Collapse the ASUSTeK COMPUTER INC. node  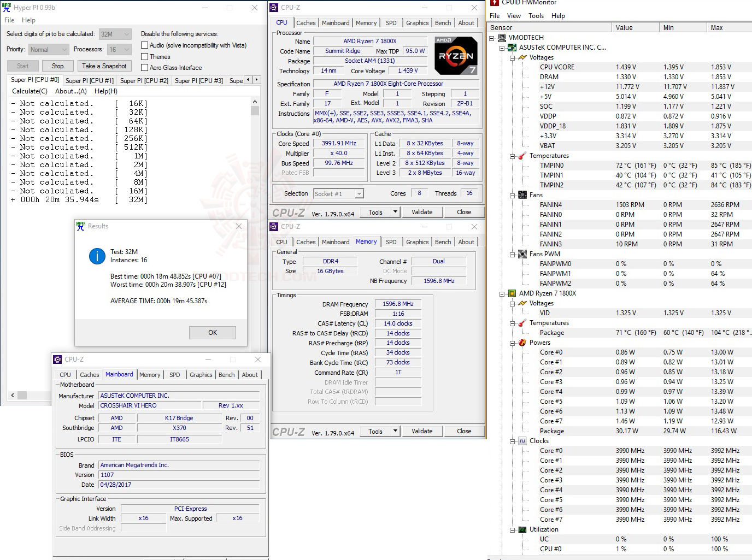coord(502,48)
